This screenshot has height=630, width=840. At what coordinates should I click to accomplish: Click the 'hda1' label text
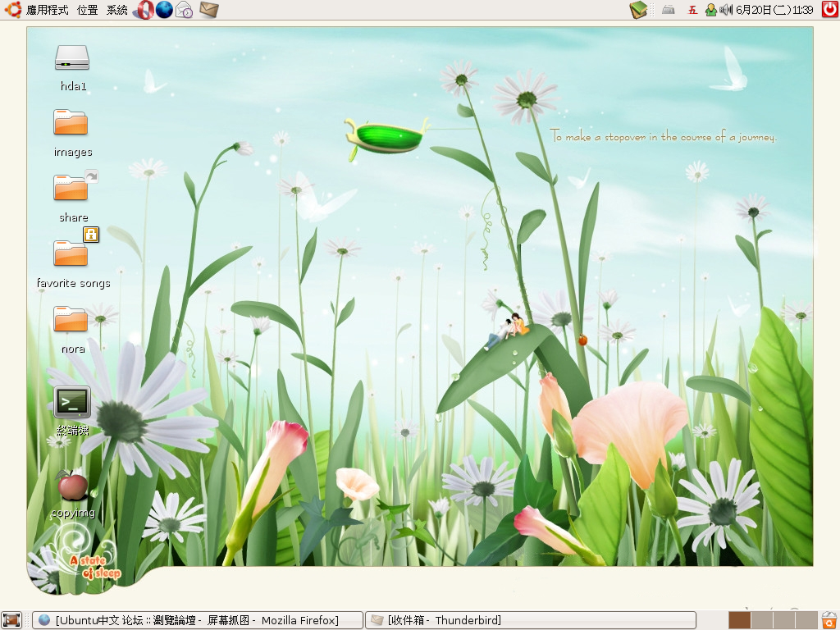(73, 86)
